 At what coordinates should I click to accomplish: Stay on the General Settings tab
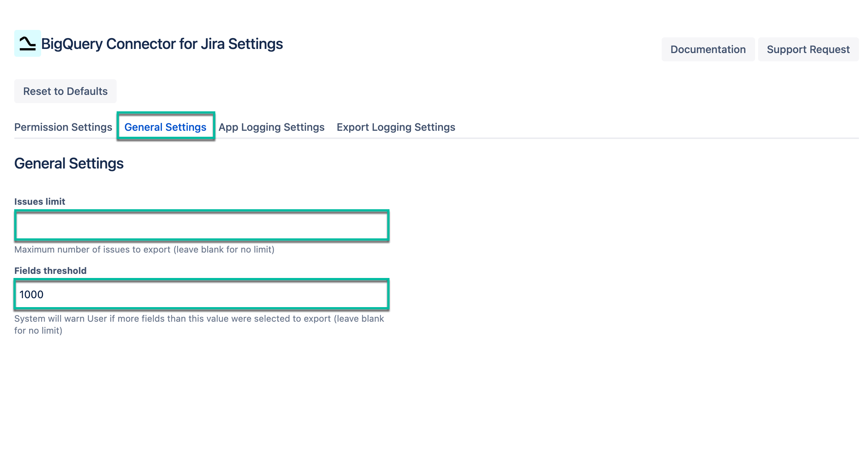pos(165,127)
